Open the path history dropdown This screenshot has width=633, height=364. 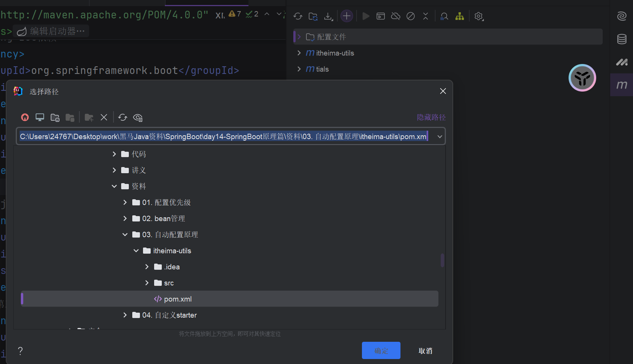(439, 137)
